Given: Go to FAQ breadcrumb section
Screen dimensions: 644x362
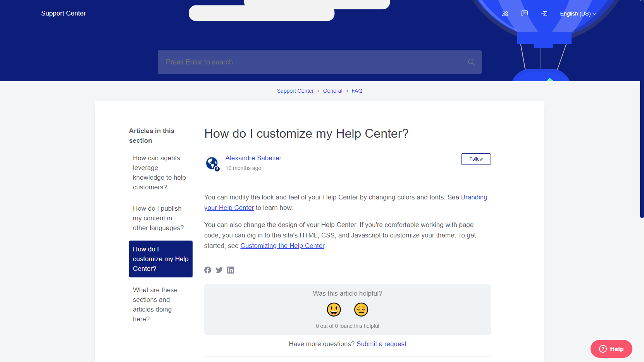Looking at the screenshot, I should point(357,91).
